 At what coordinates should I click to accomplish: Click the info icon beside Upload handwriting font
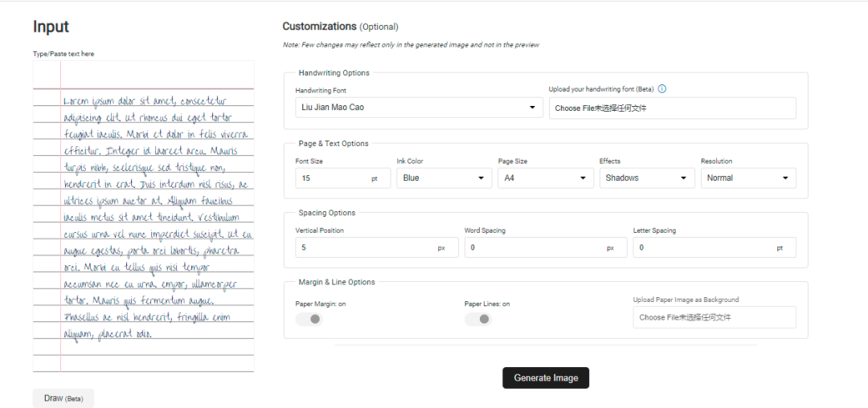point(662,89)
